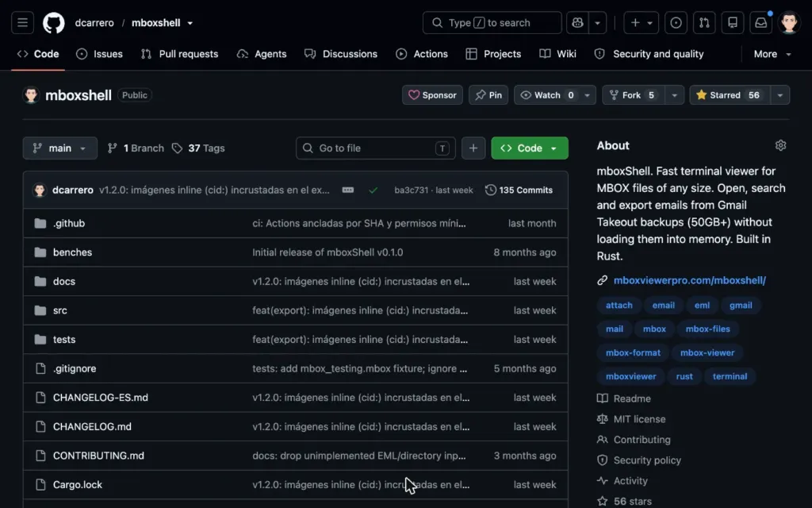Screen dimensions: 812x508
Task: View the 37 Tags link
Action: pyautogui.click(x=199, y=148)
